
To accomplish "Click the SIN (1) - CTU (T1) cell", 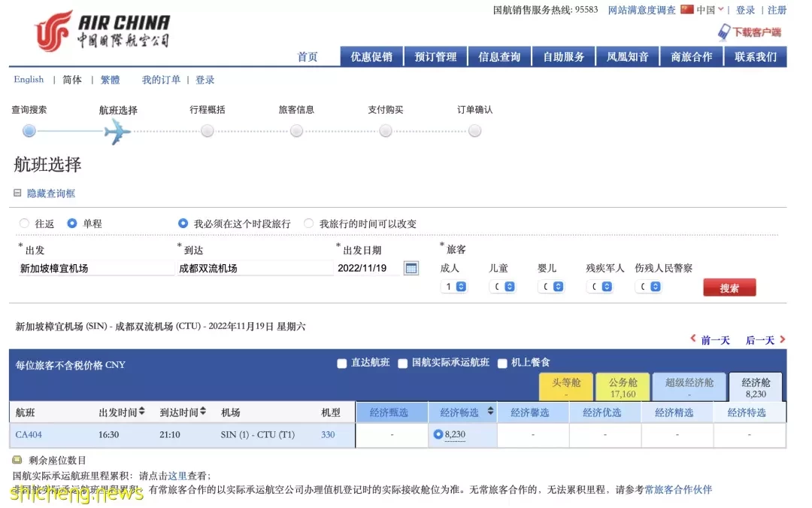I will click(257, 434).
